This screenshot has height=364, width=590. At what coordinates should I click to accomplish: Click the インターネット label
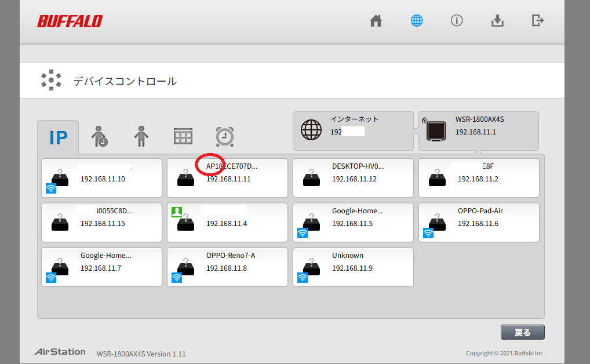[x=355, y=119]
